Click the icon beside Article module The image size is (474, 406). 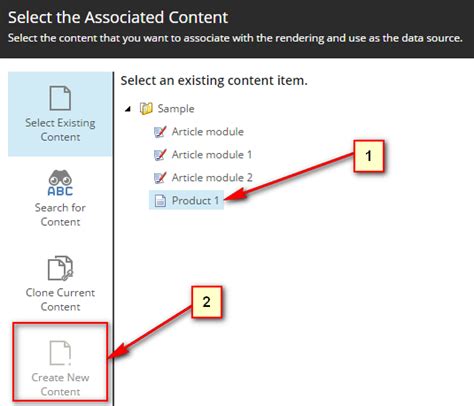[160, 132]
